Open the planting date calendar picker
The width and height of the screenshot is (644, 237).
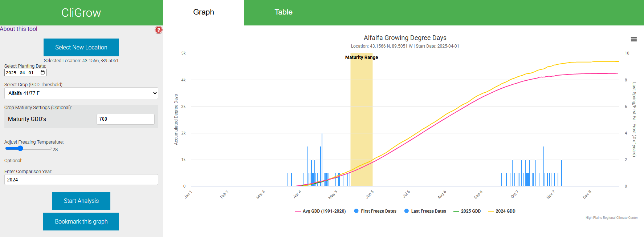43,73
